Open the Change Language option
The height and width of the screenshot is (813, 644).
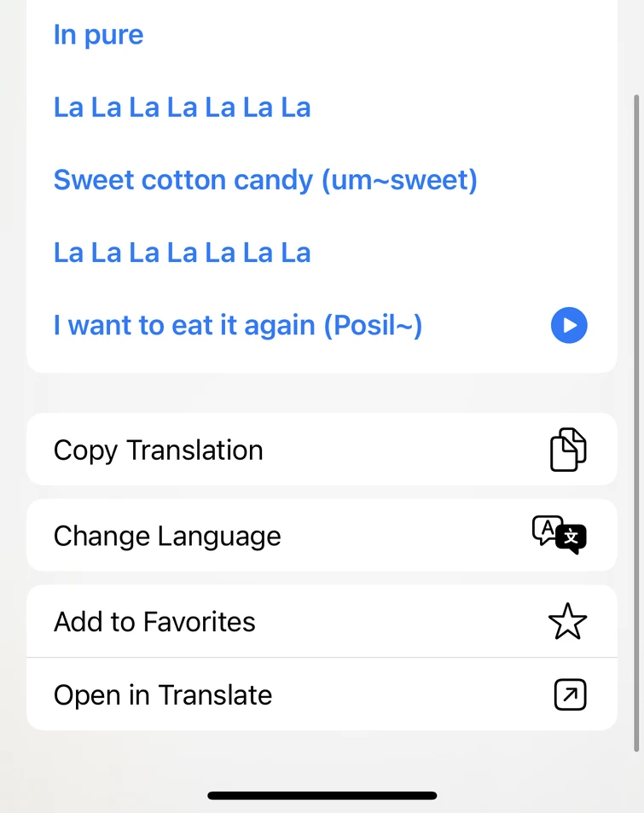tap(167, 535)
